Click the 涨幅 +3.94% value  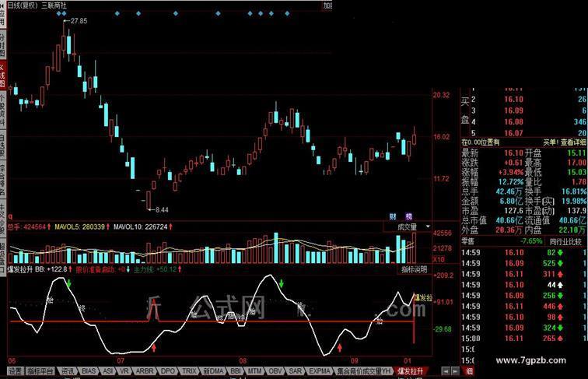click(510, 173)
